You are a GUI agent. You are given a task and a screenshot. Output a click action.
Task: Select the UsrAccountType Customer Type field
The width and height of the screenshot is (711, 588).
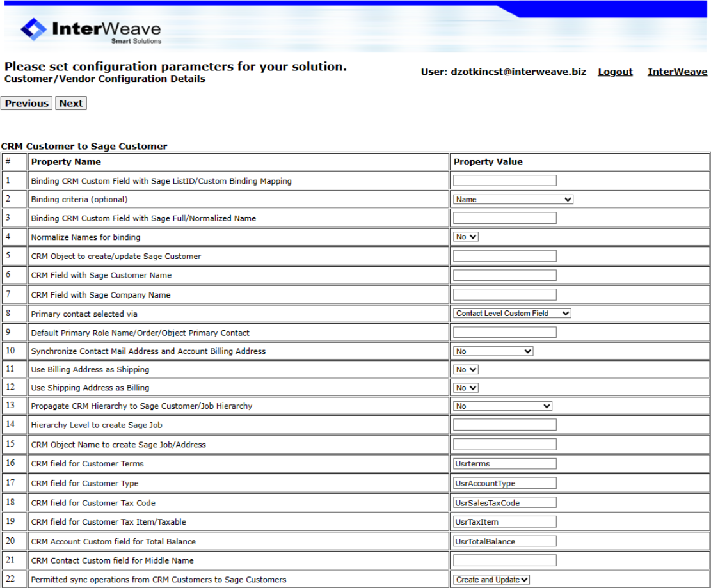click(504, 482)
